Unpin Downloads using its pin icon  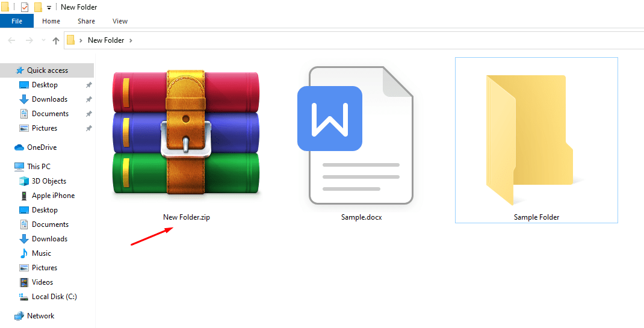tap(88, 99)
